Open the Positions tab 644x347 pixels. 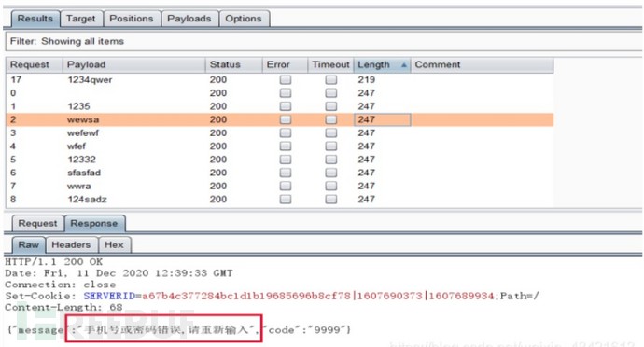132,19
